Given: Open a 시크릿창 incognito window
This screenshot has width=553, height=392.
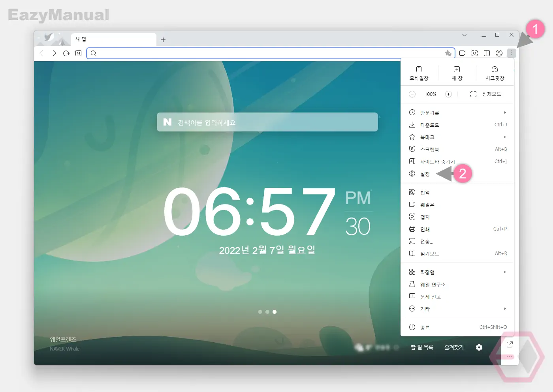Looking at the screenshot, I should (495, 73).
